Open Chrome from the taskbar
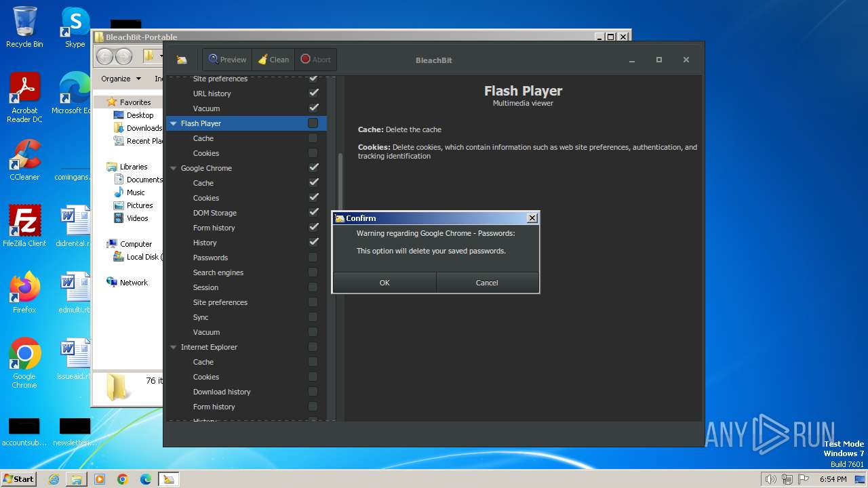868x488 pixels. (123, 479)
